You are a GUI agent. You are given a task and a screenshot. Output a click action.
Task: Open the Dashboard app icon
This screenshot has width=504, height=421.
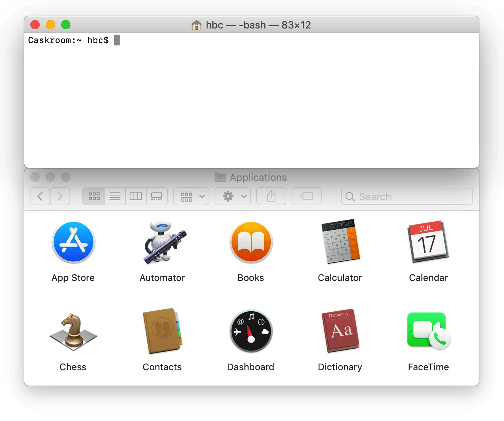pyautogui.click(x=251, y=331)
